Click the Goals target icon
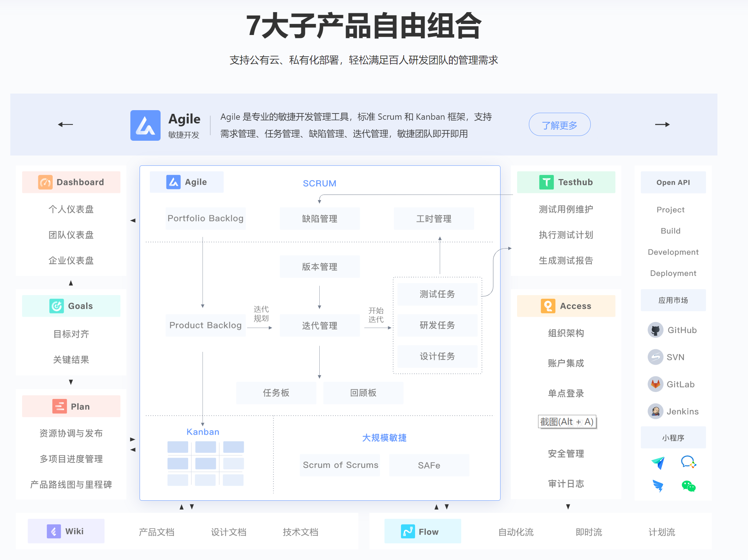The image size is (748, 560). point(56,305)
